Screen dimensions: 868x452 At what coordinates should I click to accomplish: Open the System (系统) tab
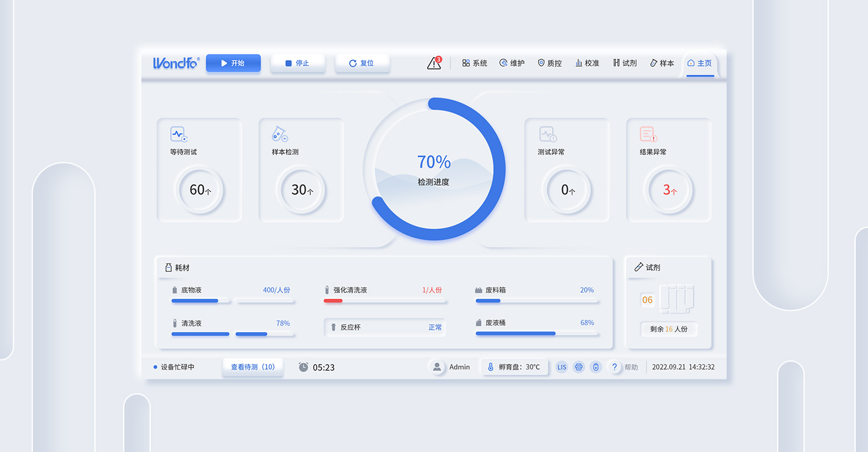[474, 63]
